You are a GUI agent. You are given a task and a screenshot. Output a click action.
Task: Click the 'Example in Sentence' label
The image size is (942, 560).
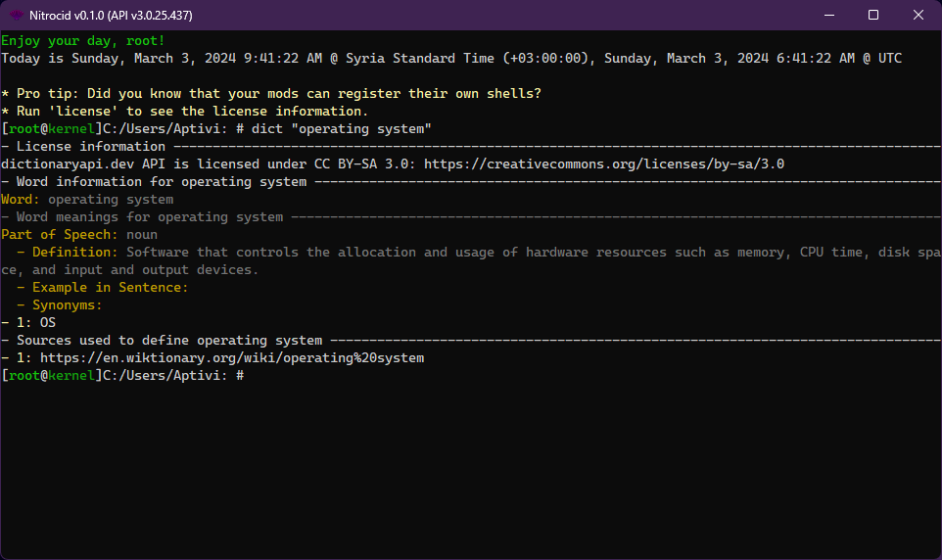click(110, 288)
